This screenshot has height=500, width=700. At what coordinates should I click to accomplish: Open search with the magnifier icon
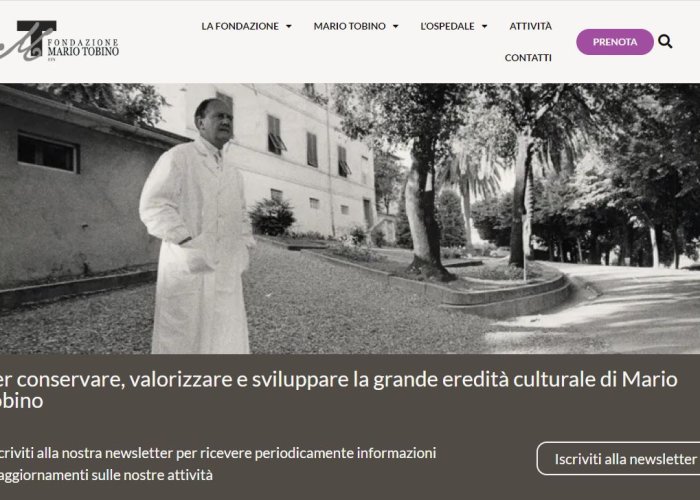point(665,42)
